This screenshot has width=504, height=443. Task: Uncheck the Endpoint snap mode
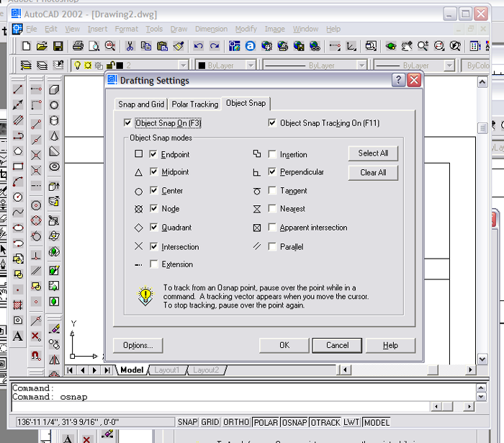pos(153,154)
